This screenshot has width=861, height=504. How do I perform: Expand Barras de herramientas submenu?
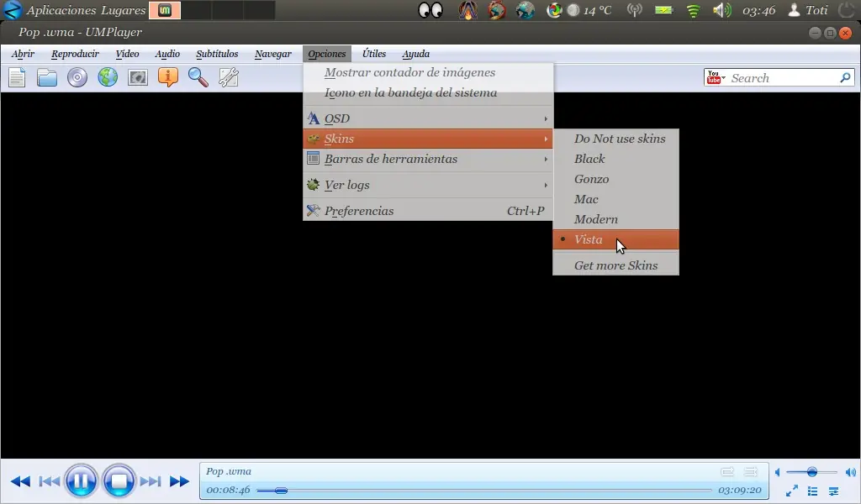pos(428,159)
